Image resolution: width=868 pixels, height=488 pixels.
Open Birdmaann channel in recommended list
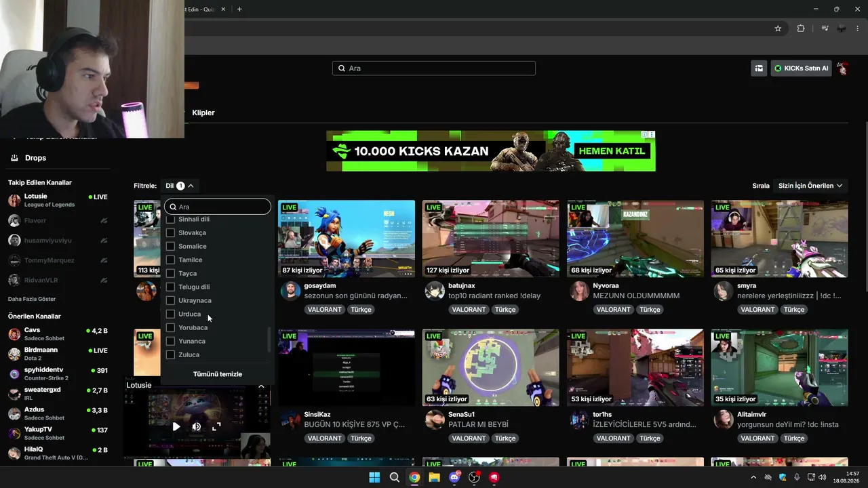tap(58, 354)
